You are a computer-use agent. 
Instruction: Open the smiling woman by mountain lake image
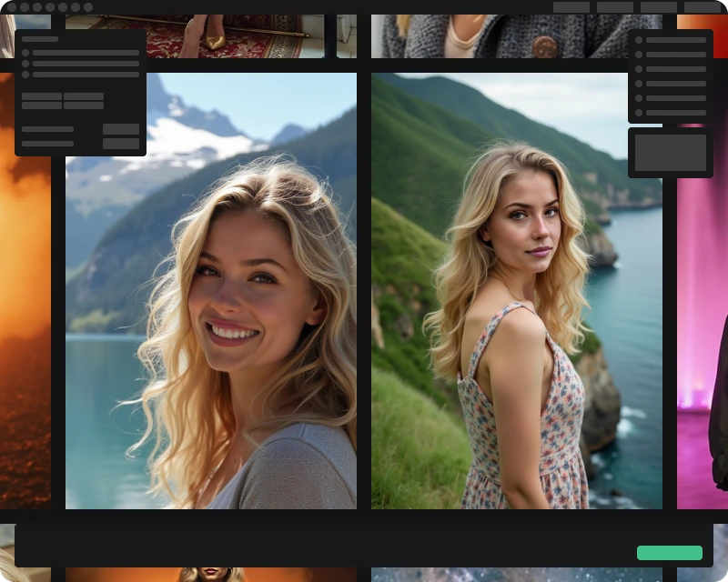coord(211,291)
